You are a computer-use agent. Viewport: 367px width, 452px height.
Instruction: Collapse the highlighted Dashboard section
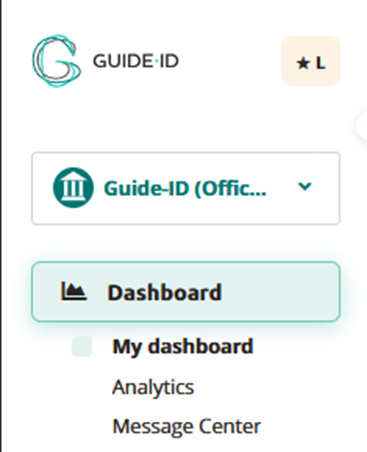[186, 292]
